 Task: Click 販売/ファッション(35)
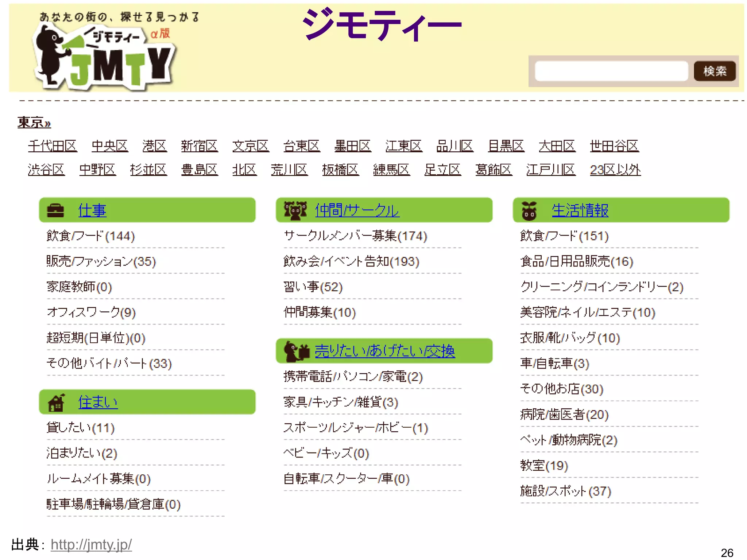click(101, 261)
